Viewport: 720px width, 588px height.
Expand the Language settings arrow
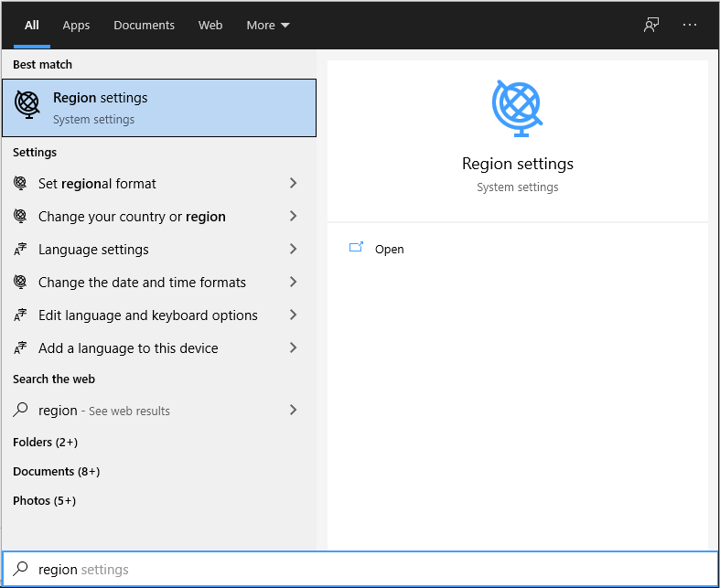coord(294,249)
